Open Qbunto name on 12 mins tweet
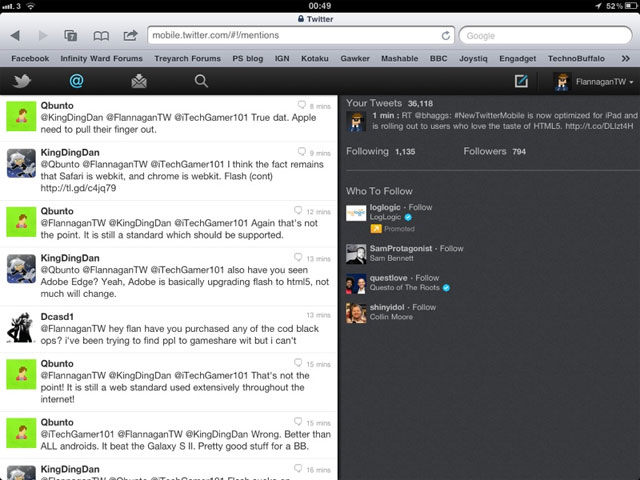The image size is (640, 480). [x=57, y=211]
